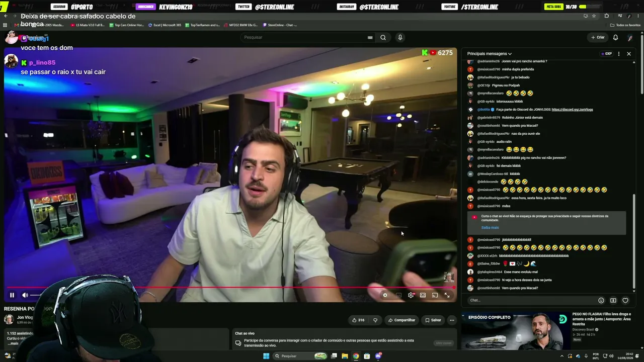Open the Jon Vlogs channel avatar

click(9, 319)
